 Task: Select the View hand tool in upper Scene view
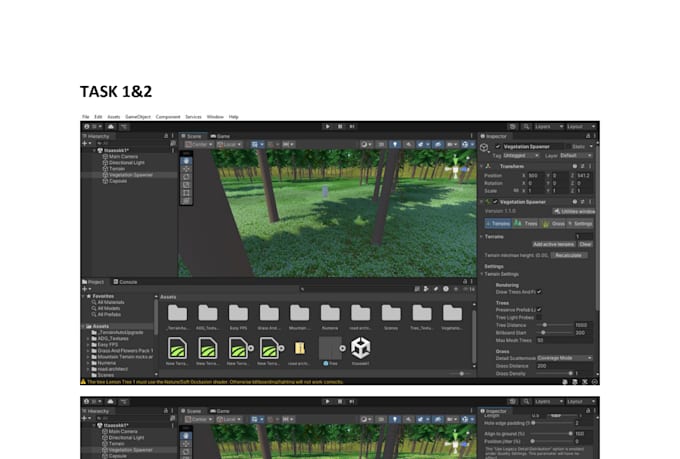(x=186, y=161)
